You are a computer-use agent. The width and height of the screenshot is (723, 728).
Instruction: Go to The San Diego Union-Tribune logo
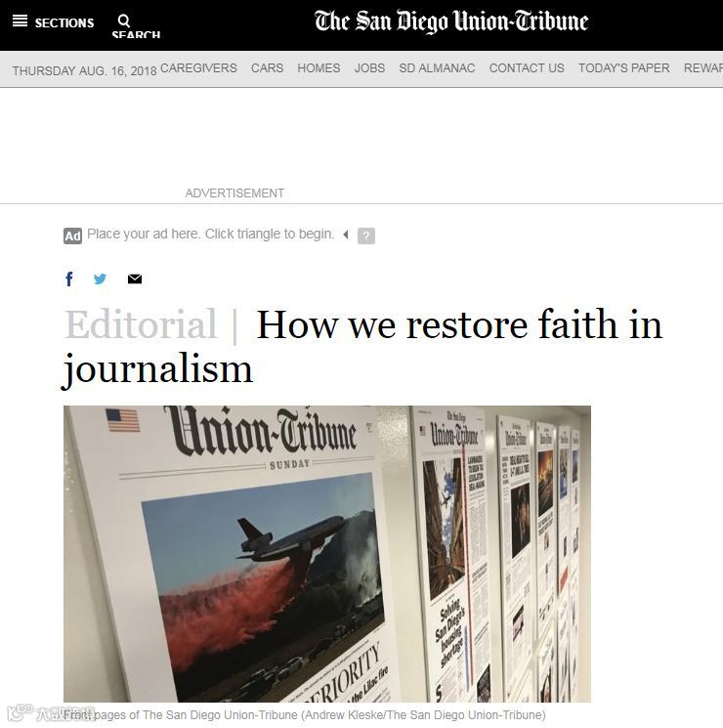coord(451,21)
